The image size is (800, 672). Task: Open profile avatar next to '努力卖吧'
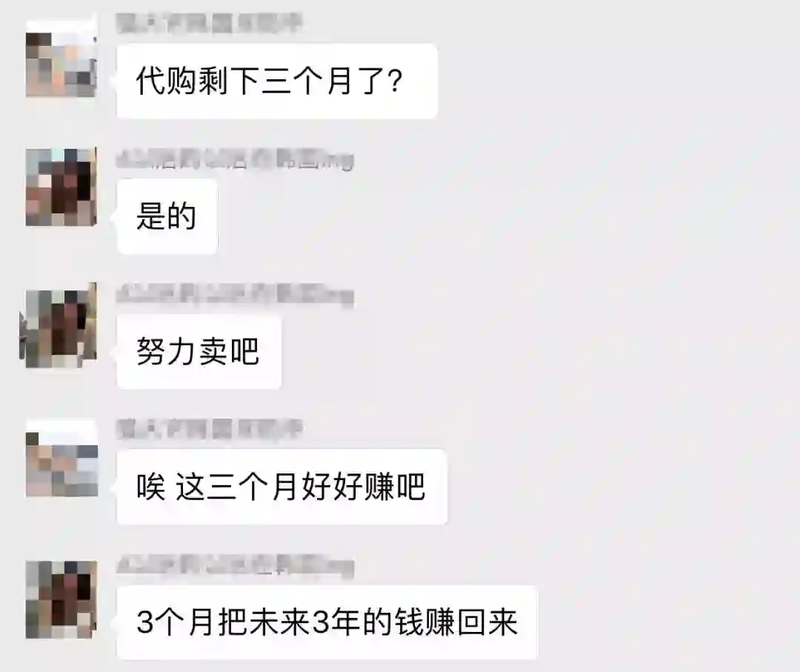click(59, 325)
